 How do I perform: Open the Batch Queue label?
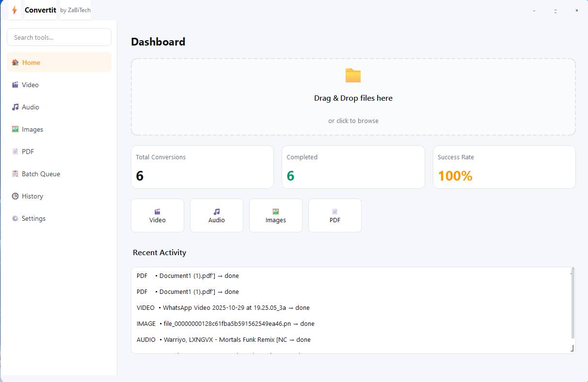41,174
